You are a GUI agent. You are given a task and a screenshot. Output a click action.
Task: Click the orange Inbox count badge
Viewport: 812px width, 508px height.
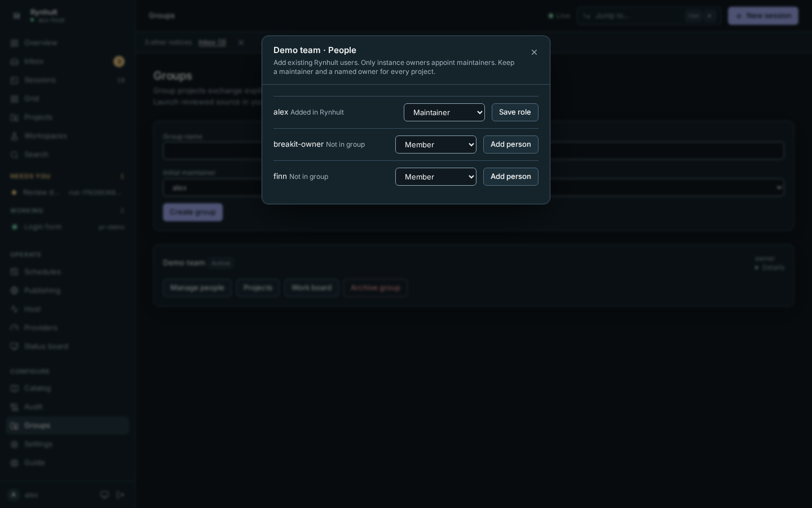[x=118, y=62]
